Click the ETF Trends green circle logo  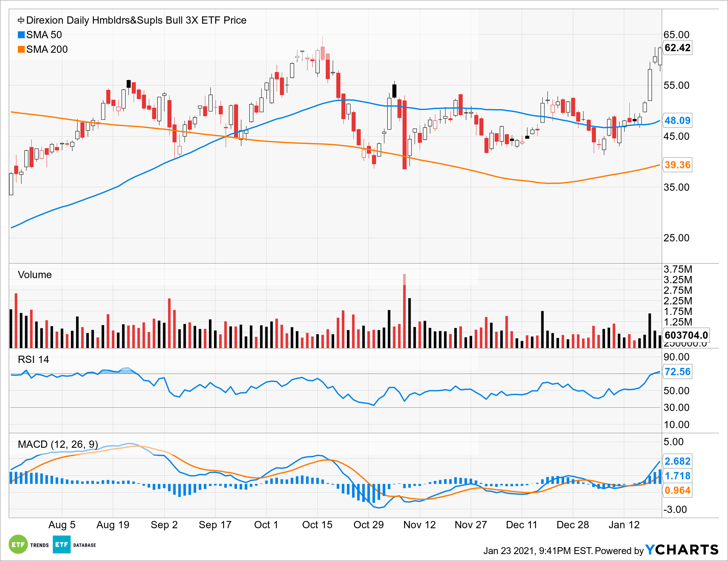coord(18,544)
